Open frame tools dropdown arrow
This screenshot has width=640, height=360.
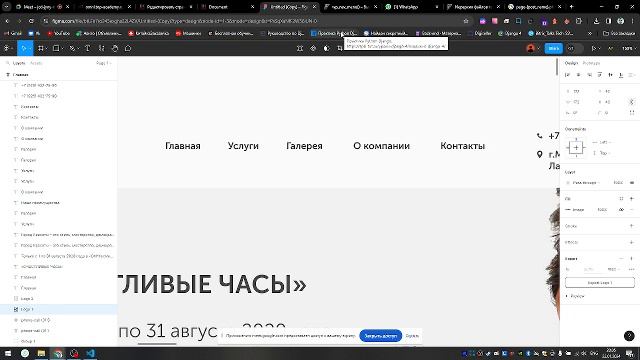[47, 49]
